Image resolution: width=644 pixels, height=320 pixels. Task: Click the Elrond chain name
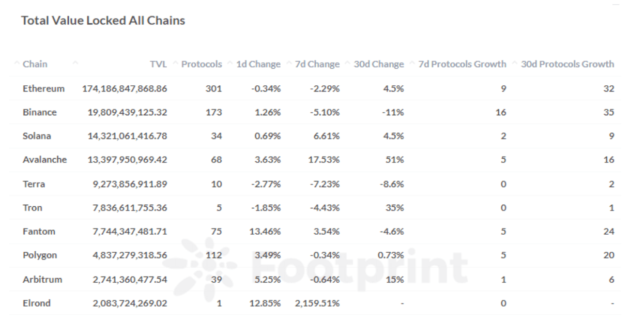coord(37,303)
